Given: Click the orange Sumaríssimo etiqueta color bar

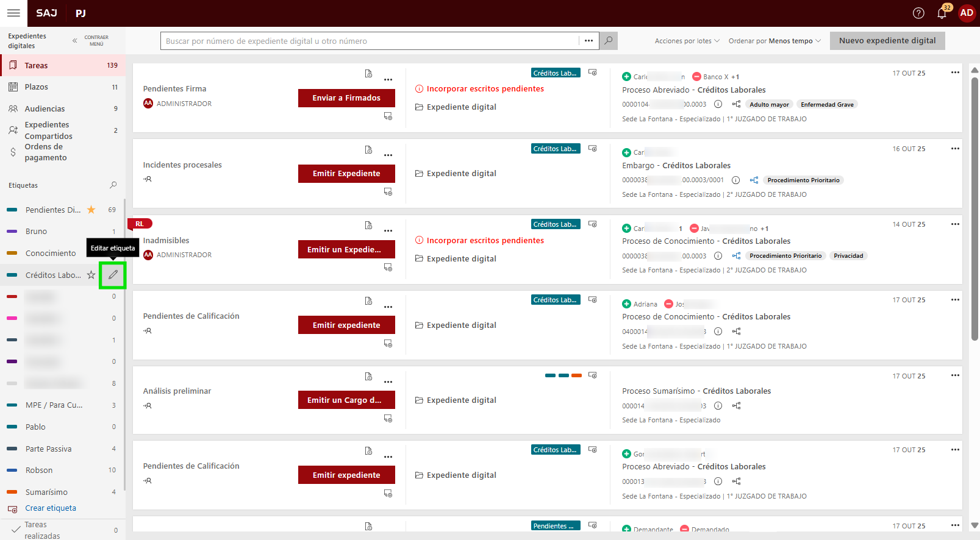Looking at the screenshot, I should 12,492.
